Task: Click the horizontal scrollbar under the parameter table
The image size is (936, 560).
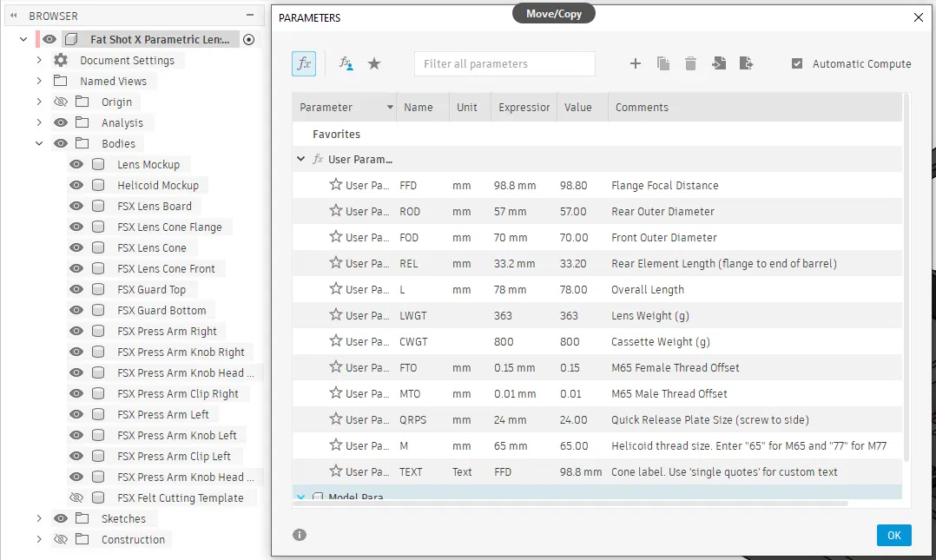Action: click(570, 504)
